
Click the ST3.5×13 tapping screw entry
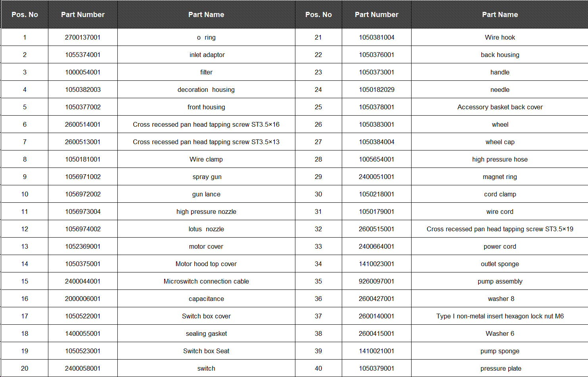(x=206, y=142)
